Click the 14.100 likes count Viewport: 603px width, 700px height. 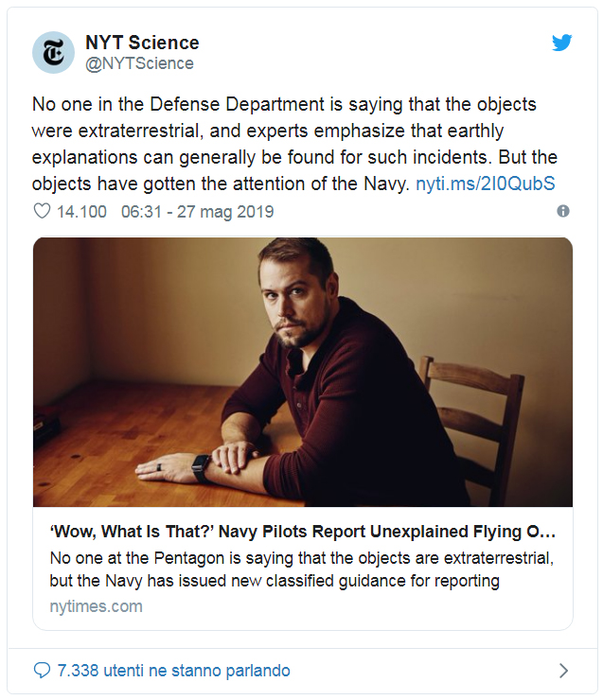pos(81,211)
